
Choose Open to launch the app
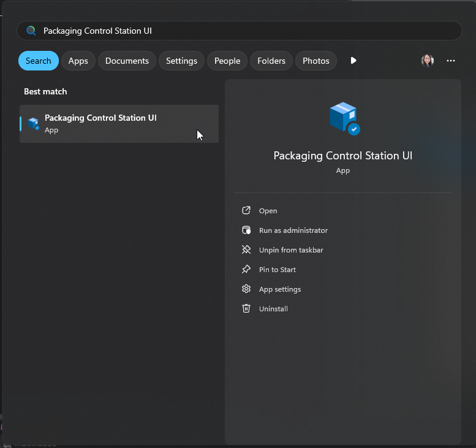pyautogui.click(x=268, y=211)
